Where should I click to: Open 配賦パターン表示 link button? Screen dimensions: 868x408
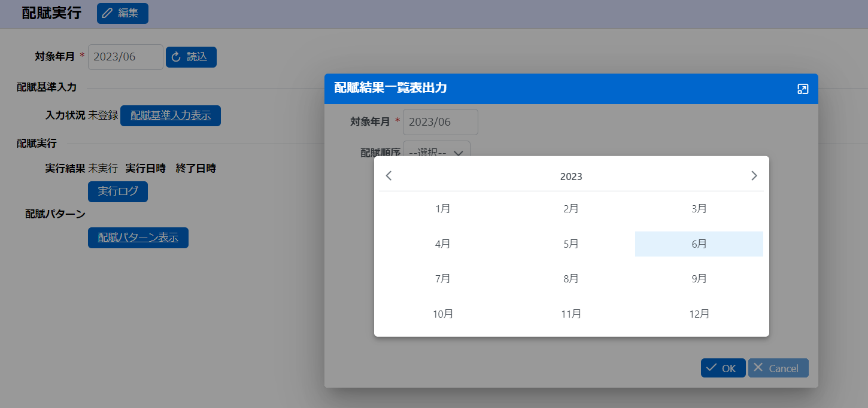pyautogui.click(x=138, y=238)
